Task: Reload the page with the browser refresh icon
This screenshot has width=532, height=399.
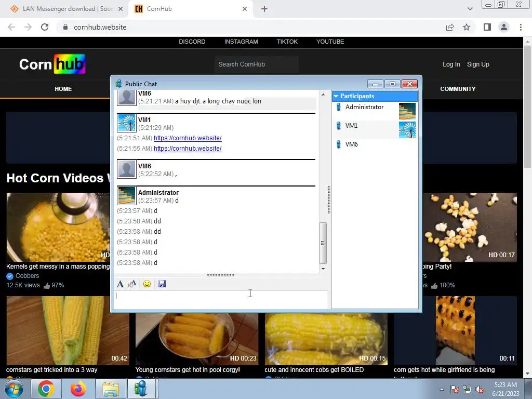Action: pos(45,27)
